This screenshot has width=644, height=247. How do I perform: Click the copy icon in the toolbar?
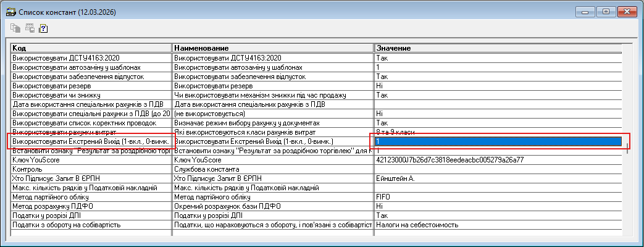pos(15,28)
